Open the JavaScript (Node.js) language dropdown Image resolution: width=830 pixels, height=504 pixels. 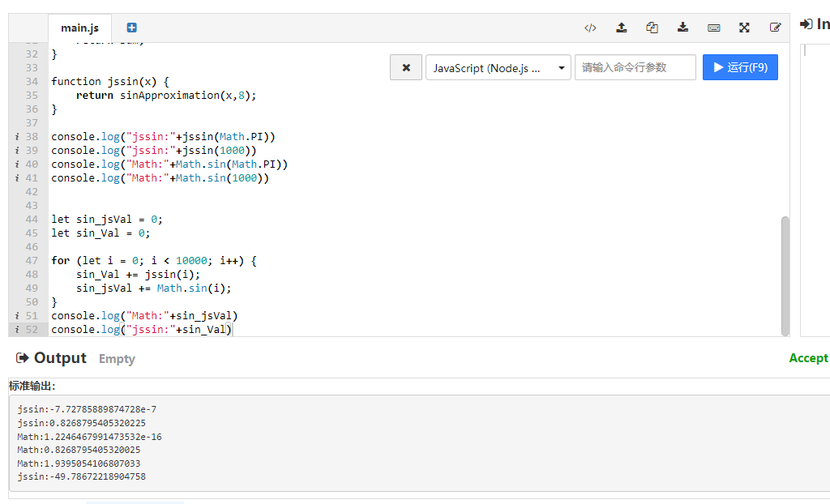(x=498, y=68)
